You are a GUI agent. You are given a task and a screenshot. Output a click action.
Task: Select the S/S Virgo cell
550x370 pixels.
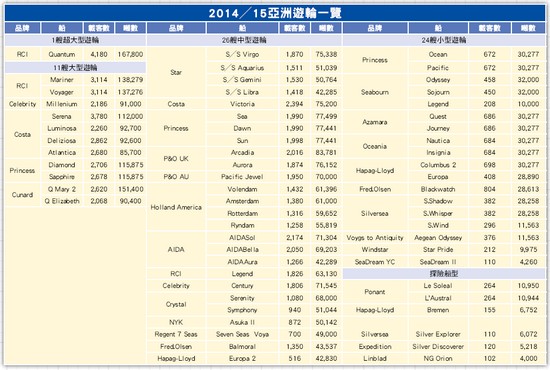click(242, 54)
